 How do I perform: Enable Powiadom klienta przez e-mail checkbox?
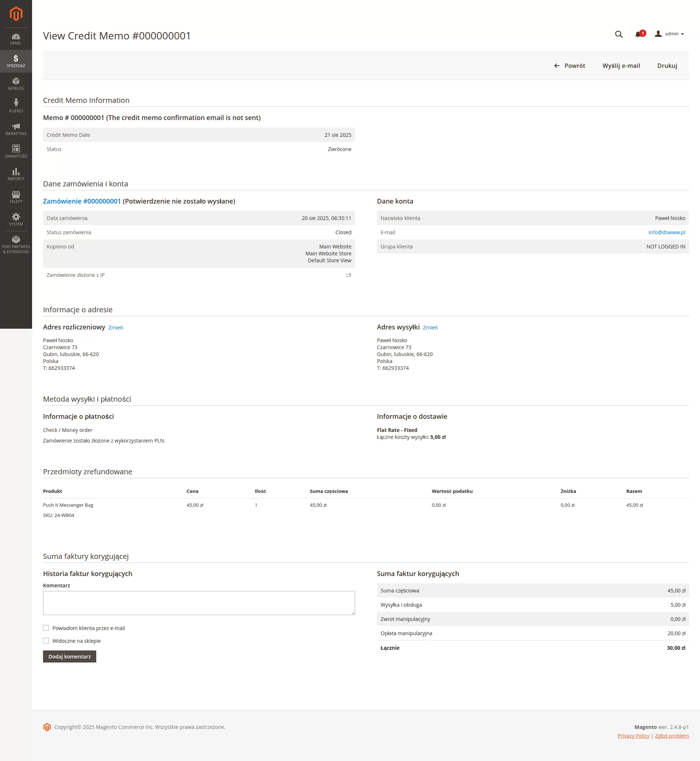pos(46,628)
